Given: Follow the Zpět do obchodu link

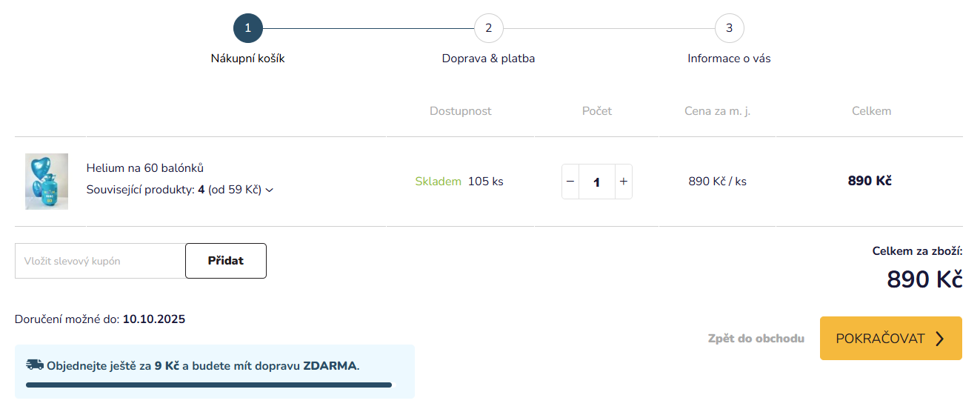Looking at the screenshot, I should click(x=756, y=339).
